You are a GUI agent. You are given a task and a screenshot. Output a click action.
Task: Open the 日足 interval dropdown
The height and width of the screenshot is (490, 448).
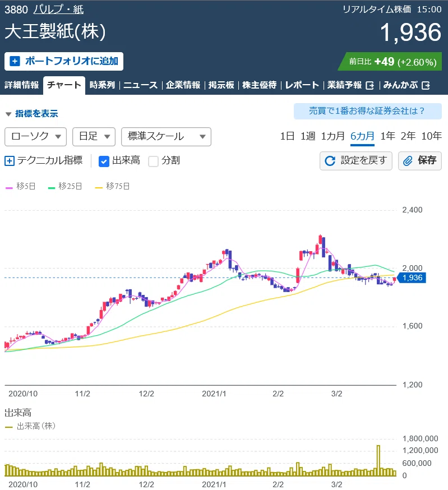94,137
